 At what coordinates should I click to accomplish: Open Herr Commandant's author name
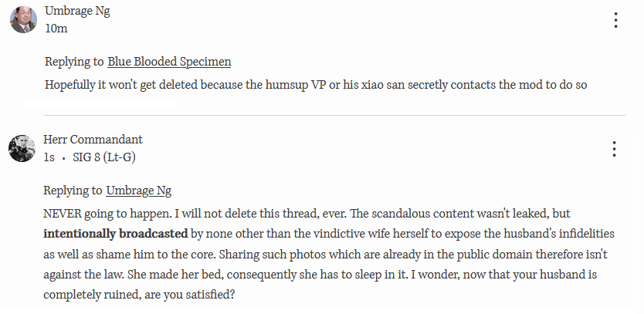click(93, 140)
